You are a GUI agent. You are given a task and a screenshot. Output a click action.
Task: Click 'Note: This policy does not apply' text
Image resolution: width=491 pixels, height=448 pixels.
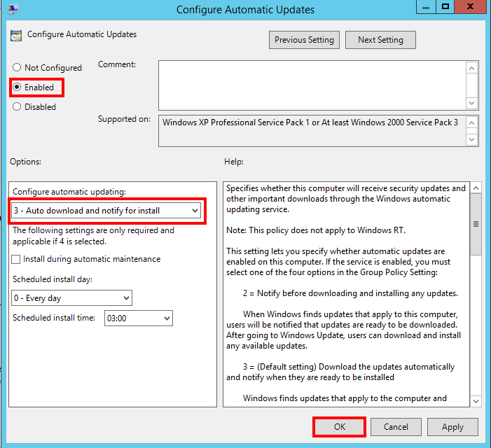[316, 230]
